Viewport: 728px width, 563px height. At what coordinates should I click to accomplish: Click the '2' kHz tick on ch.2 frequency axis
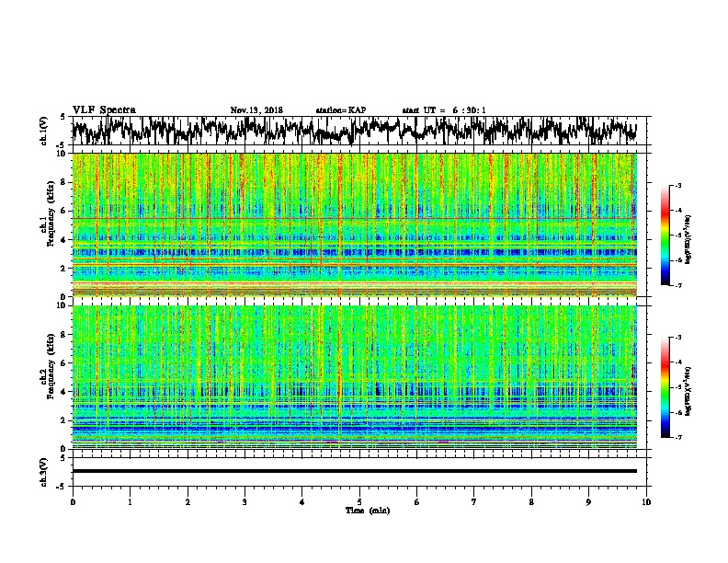pos(65,420)
